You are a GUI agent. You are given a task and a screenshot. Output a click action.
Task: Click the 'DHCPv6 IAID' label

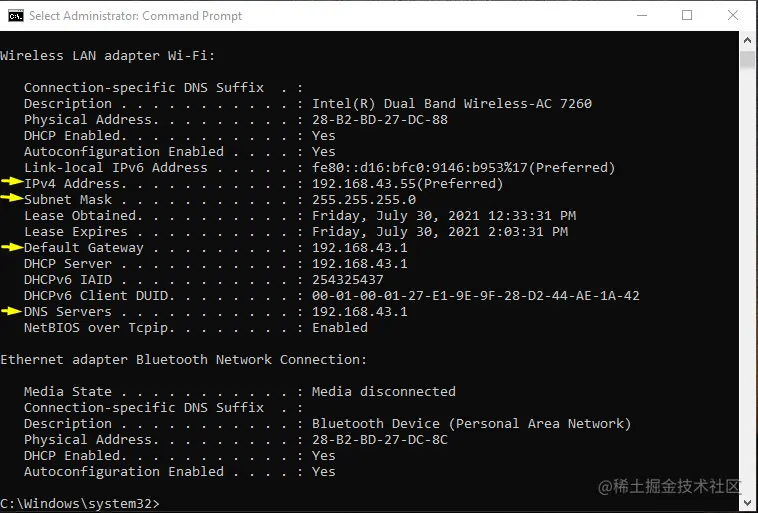(68, 279)
